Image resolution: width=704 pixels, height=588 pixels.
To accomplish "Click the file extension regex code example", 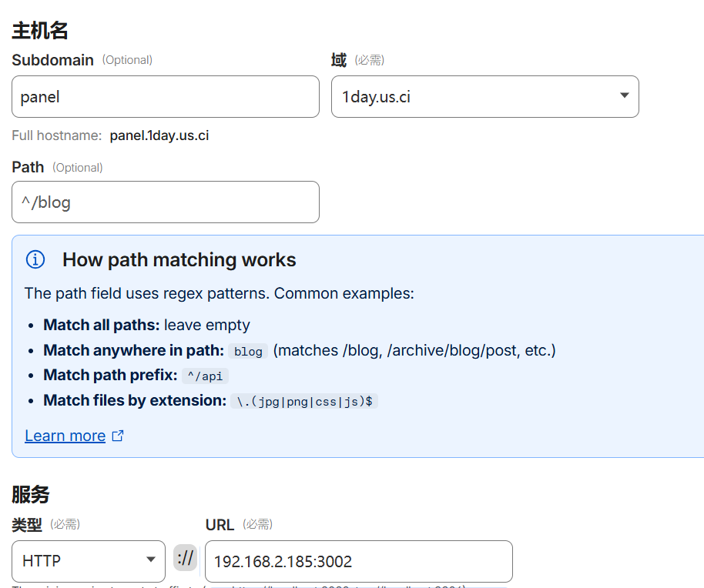I will 304,401.
